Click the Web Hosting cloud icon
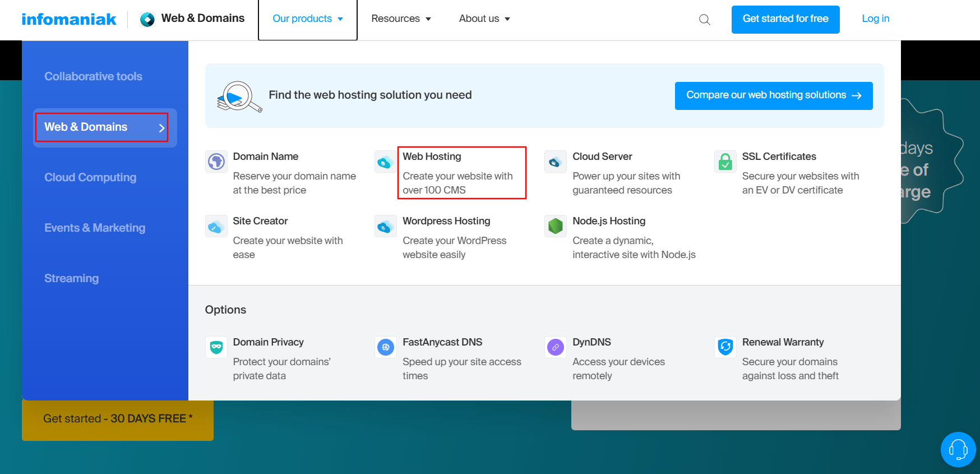Viewport: 980px width, 474px height. [x=386, y=162]
